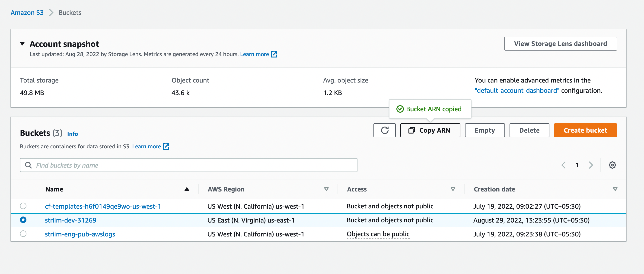Open table preferences gear icon
Viewport: 644px width, 274px height.
[x=612, y=165]
